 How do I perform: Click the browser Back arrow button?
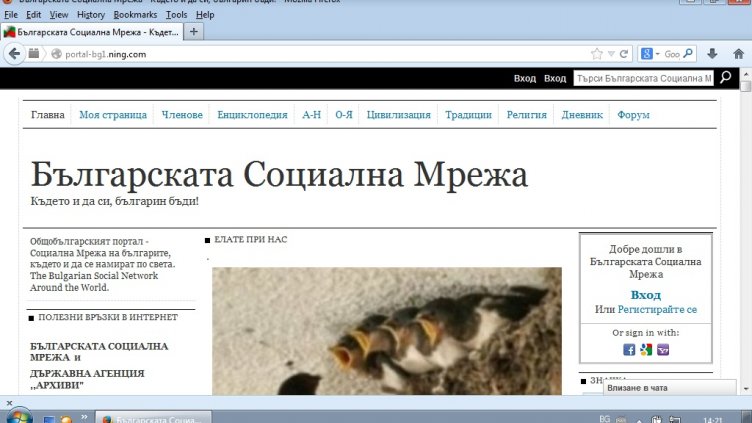(16, 54)
